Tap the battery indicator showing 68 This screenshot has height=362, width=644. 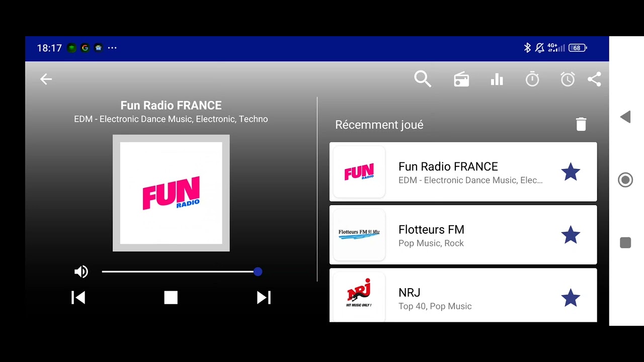pos(577,48)
